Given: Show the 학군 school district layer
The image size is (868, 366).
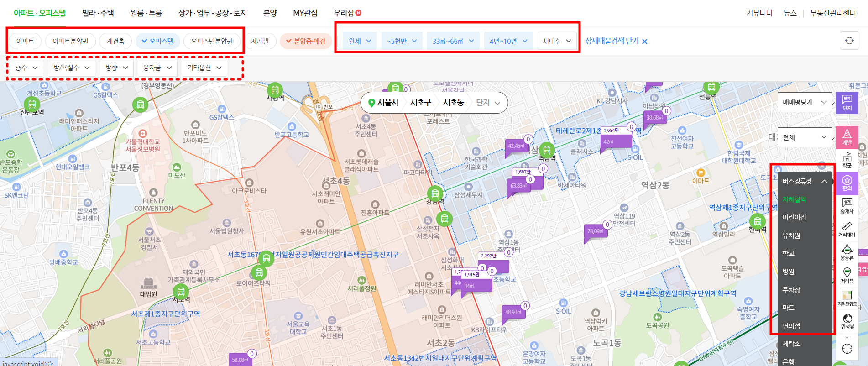Looking at the screenshot, I should (847, 160).
